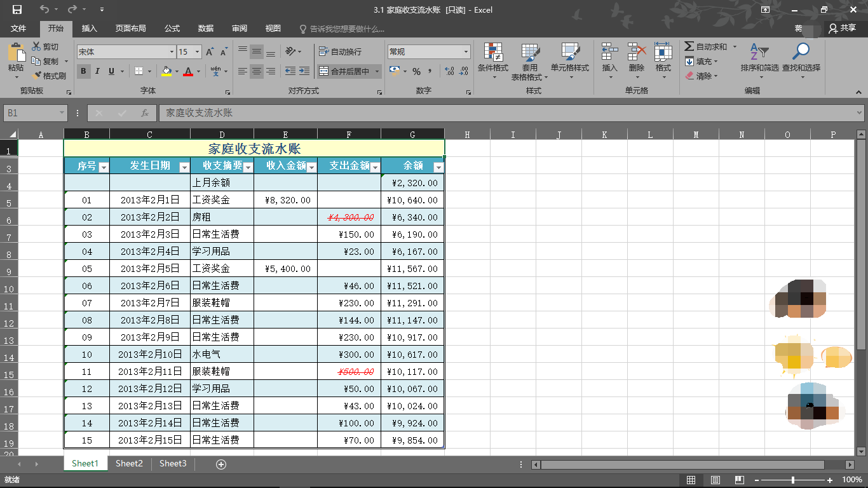Click the borders icon in font group

coord(139,71)
